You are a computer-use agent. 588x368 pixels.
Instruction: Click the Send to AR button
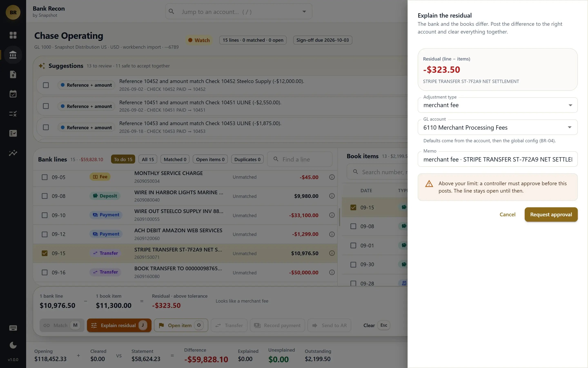click(x=329, y=325)
